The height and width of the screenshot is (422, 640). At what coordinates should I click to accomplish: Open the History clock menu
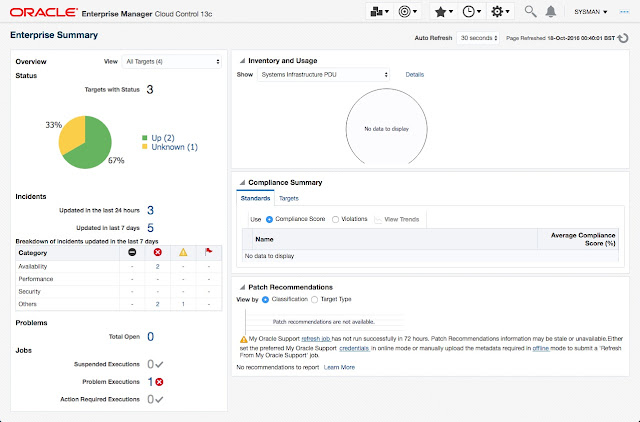pos(471,12)
